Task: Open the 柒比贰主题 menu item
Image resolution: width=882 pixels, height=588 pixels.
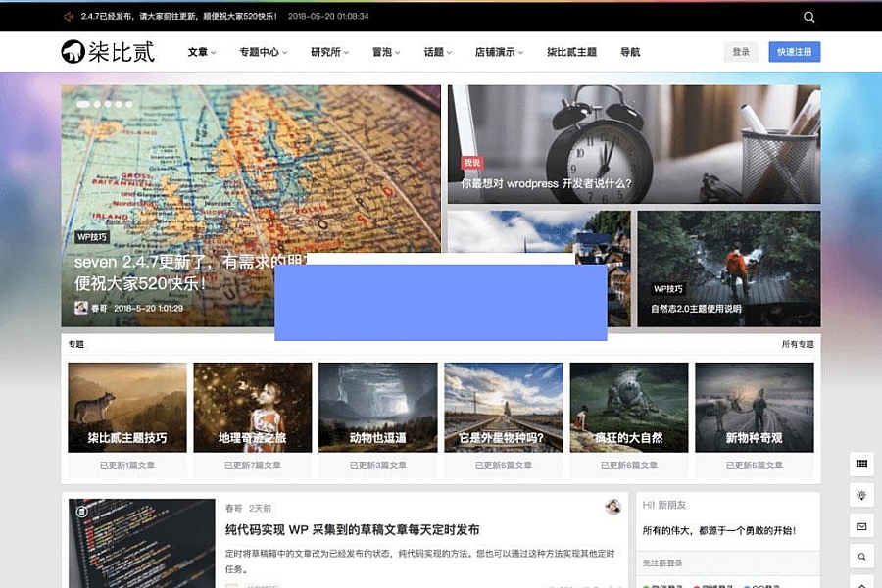Action: (x=571, y=52)
